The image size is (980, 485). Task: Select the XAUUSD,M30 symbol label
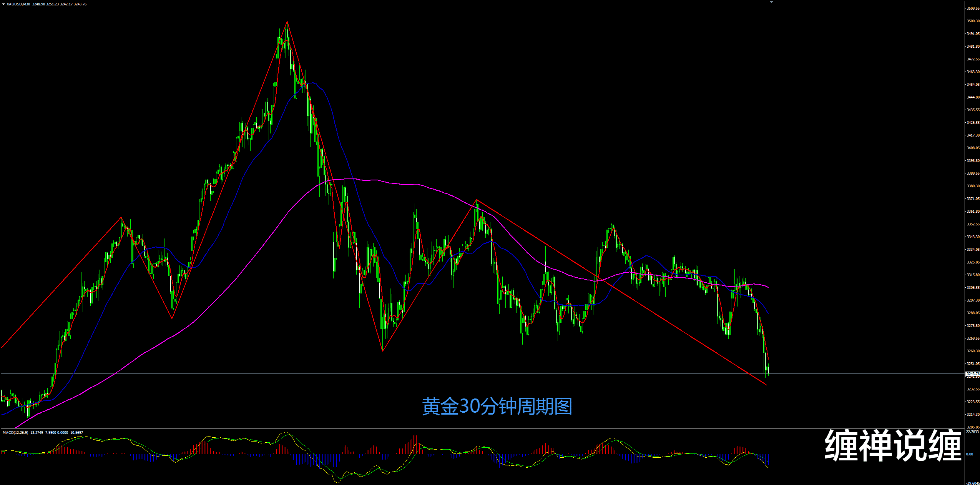[18, 4]
